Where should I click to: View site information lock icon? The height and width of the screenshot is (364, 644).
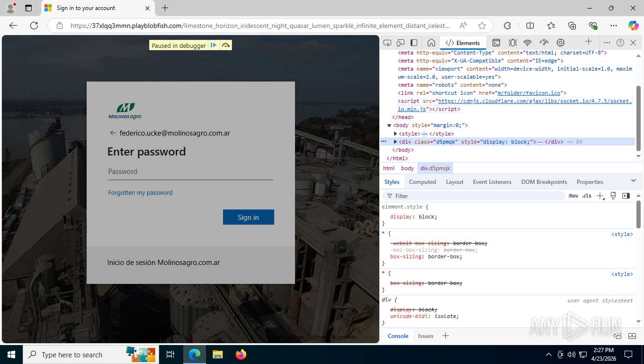(x=60, y=26)
